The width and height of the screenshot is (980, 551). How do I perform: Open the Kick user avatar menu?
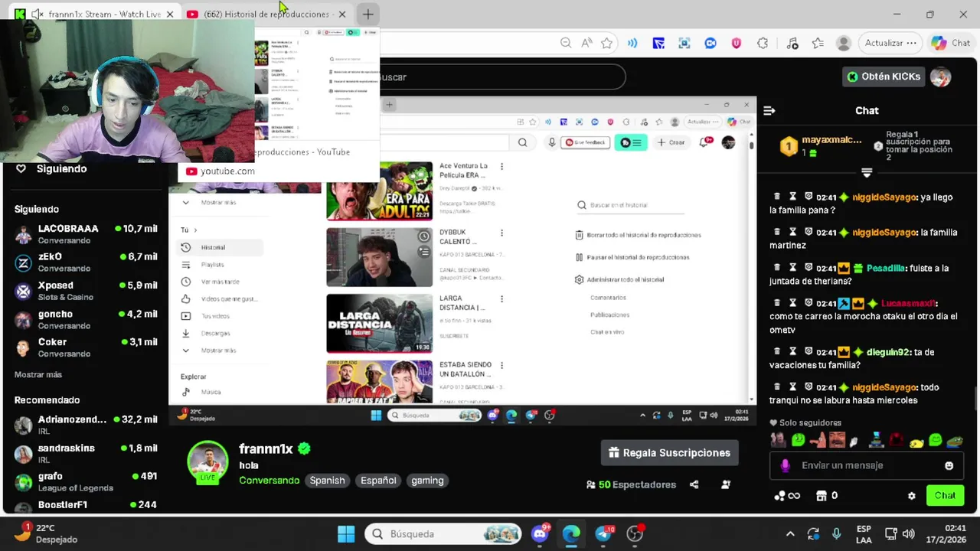tap(940, 77)
